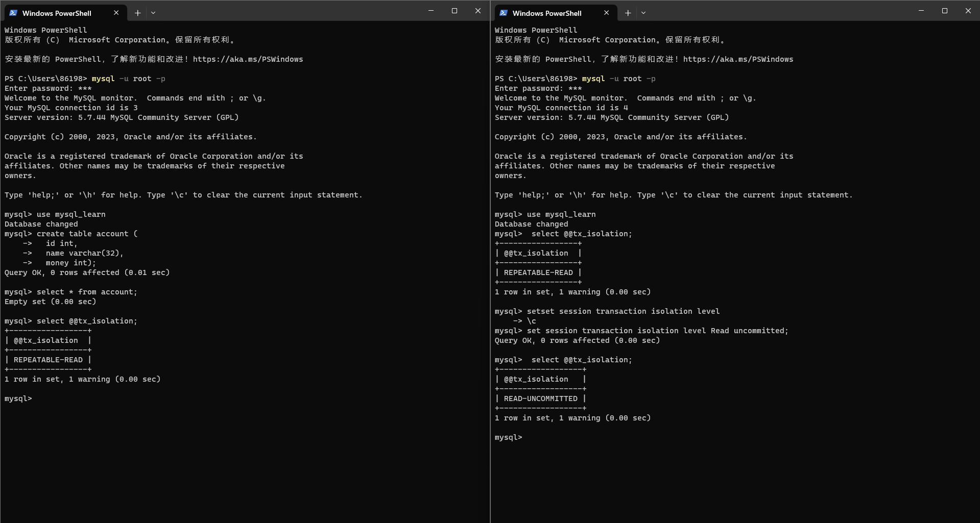Screen dimensions: 980x523
Task: Click the '-> \c' cancel line in the right terminal
Action: tap(524, 321)
